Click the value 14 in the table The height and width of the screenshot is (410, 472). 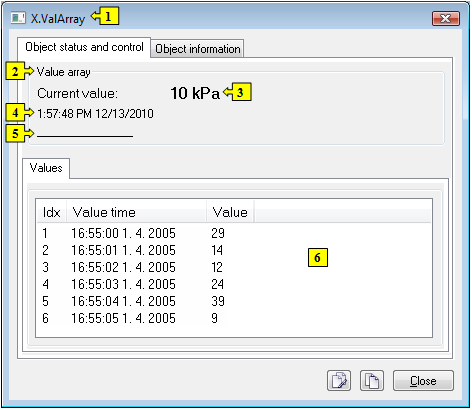tap(217, 250)
